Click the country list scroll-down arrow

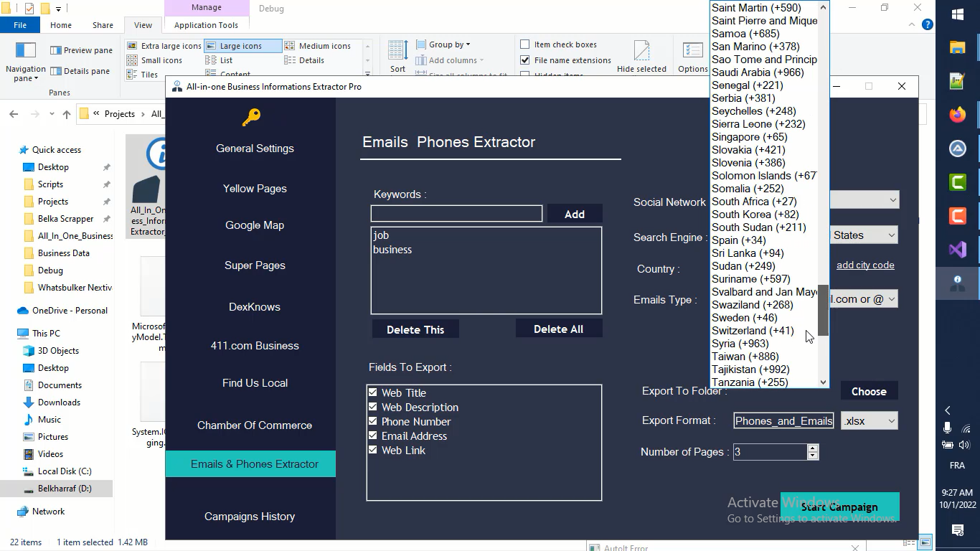pyautogui.click(x=823, y=382)
